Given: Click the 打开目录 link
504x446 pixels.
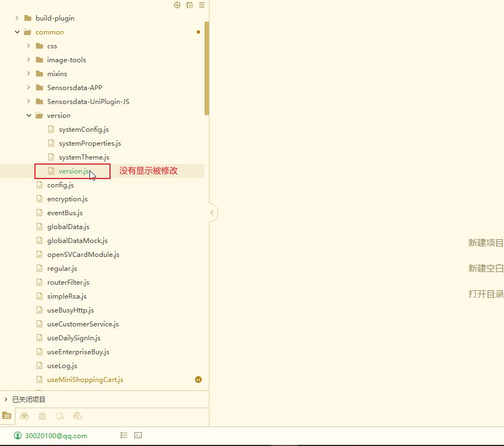Looking at the screenshot, I should click(486, 294).
